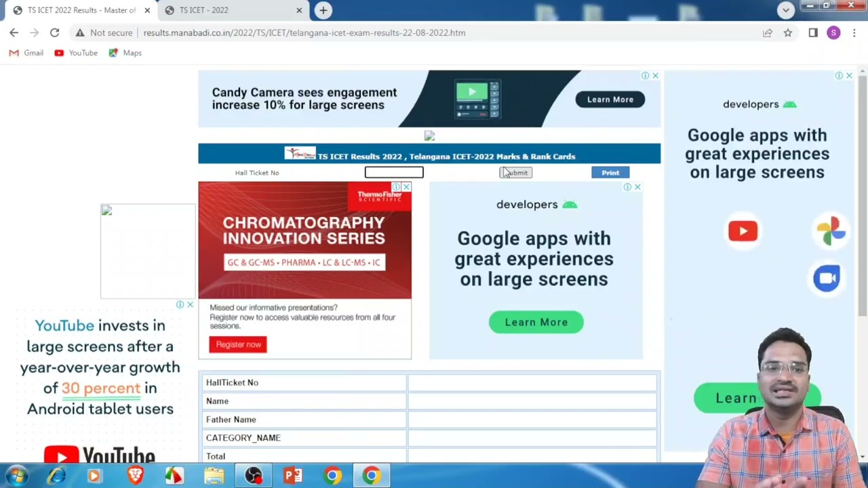Switch to the TS ICET - 2022 tab

click(x=234, y=10)
